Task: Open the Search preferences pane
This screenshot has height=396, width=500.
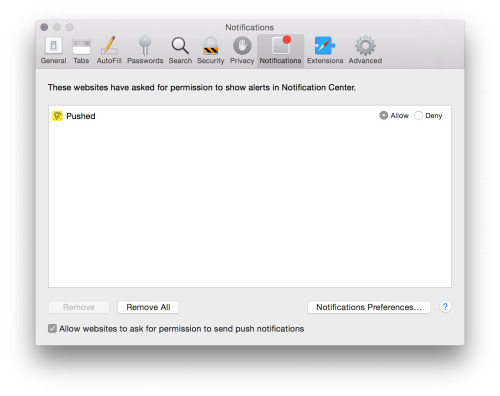Action: coord(180,50)
